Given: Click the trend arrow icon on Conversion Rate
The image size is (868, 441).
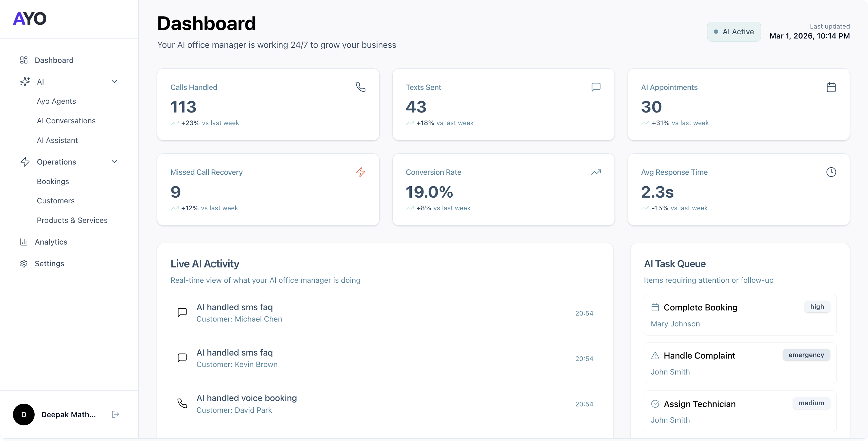Looking at the screenshot, I should pyautogui.click(x=596, y=172).
